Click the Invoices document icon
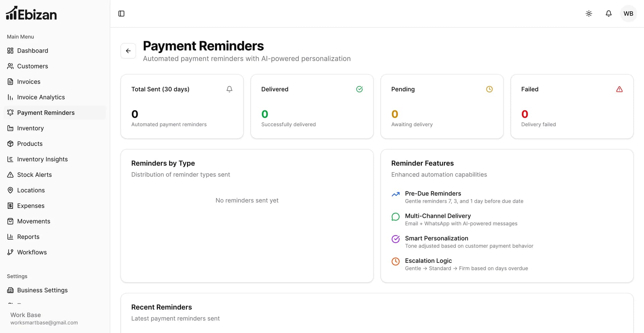 [x=10, y=82]
